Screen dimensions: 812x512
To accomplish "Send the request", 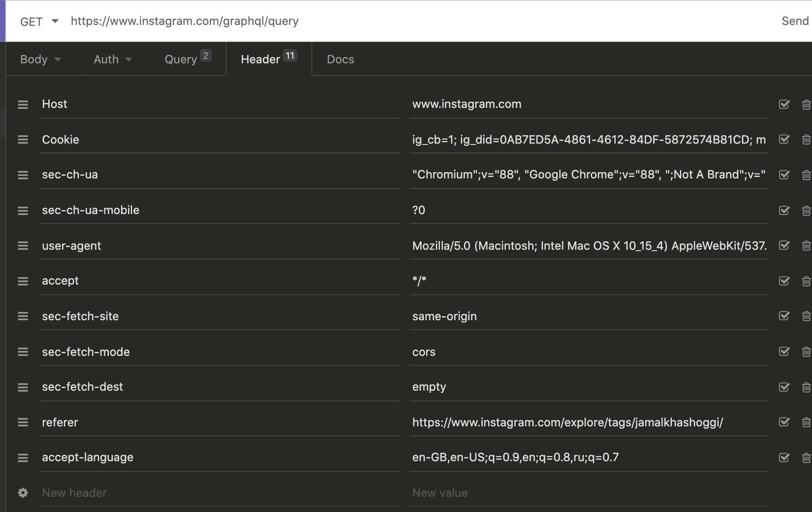I will (x=795, y=21).
